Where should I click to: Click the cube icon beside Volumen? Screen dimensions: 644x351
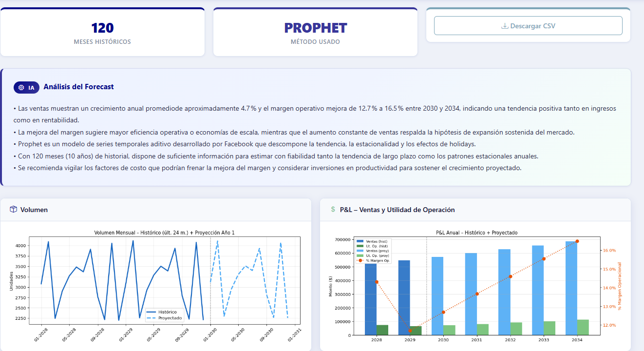13,210
